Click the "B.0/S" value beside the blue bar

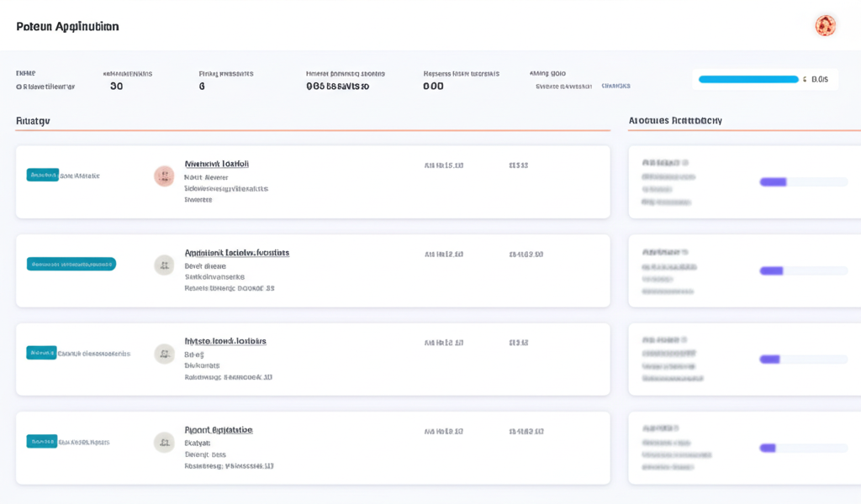[x=819, y=80]
